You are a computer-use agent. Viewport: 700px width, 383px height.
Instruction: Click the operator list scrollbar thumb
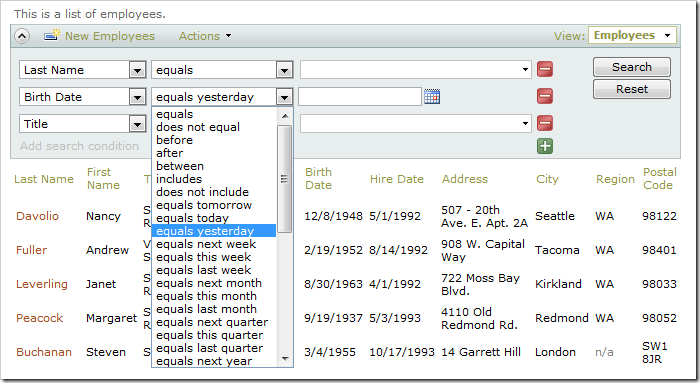(284, 179)
